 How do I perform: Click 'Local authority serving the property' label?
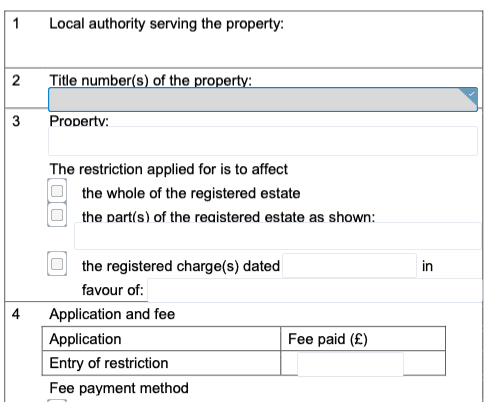click(x=167, y=24)
